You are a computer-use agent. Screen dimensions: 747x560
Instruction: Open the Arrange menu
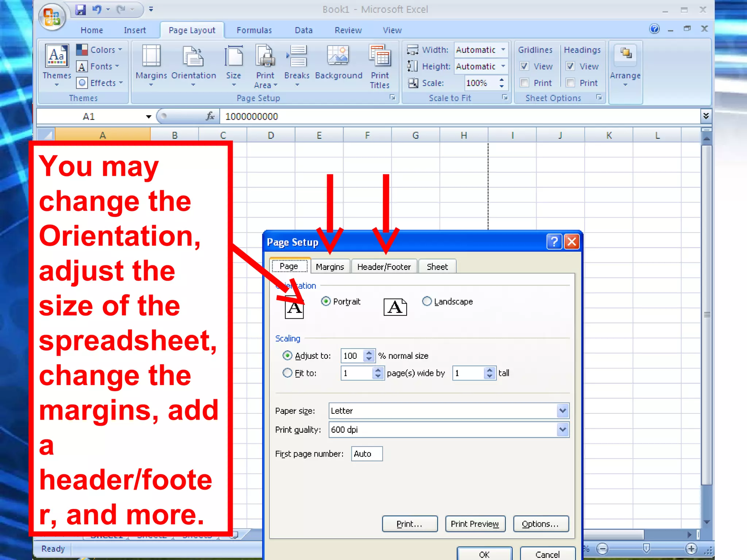[x=625, y=66]
